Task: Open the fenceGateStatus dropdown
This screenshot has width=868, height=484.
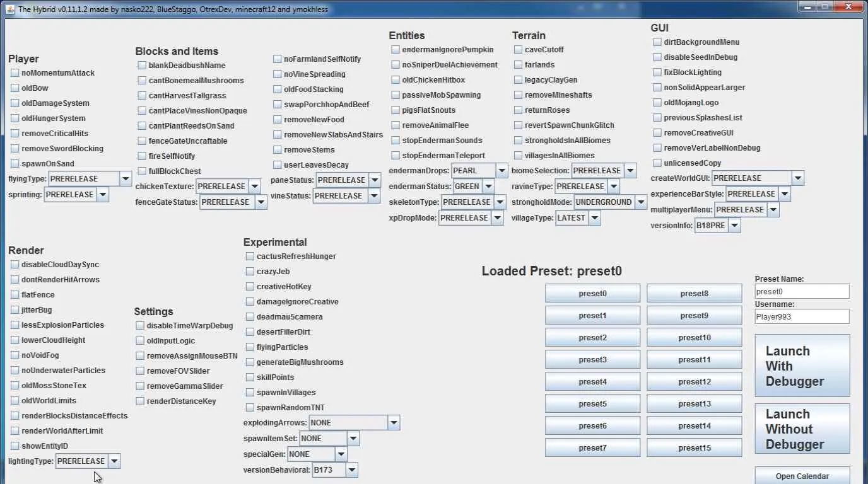Action: 233,202
